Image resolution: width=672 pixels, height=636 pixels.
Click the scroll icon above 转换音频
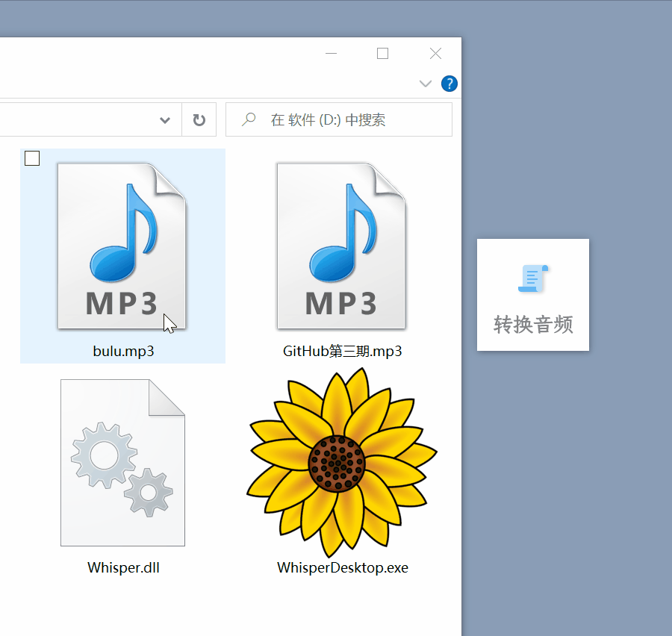coord(533,278)
